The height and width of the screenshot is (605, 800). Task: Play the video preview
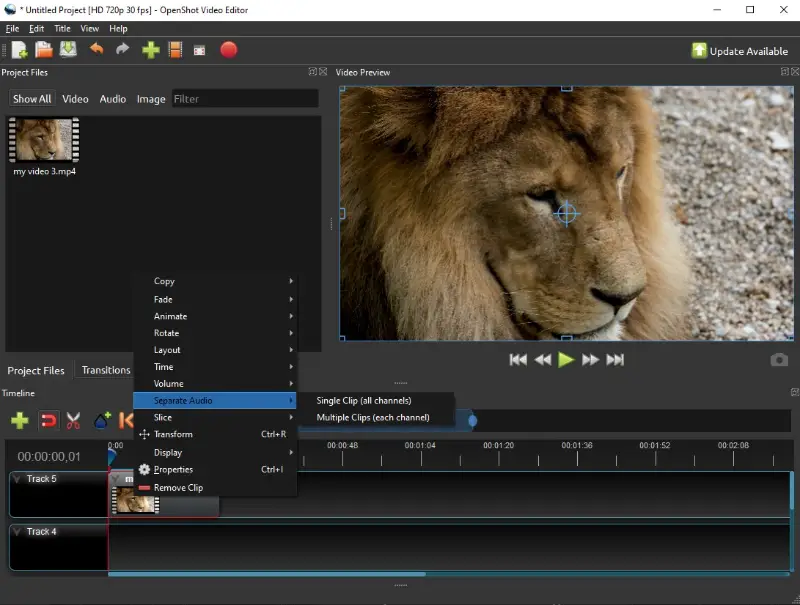tap(566, 360)
